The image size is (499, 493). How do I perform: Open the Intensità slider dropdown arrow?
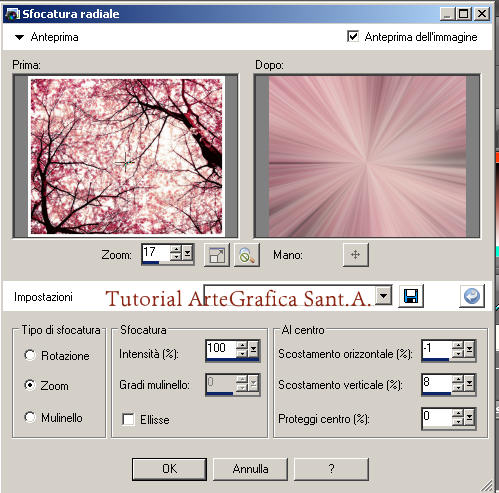coord(254,349)
